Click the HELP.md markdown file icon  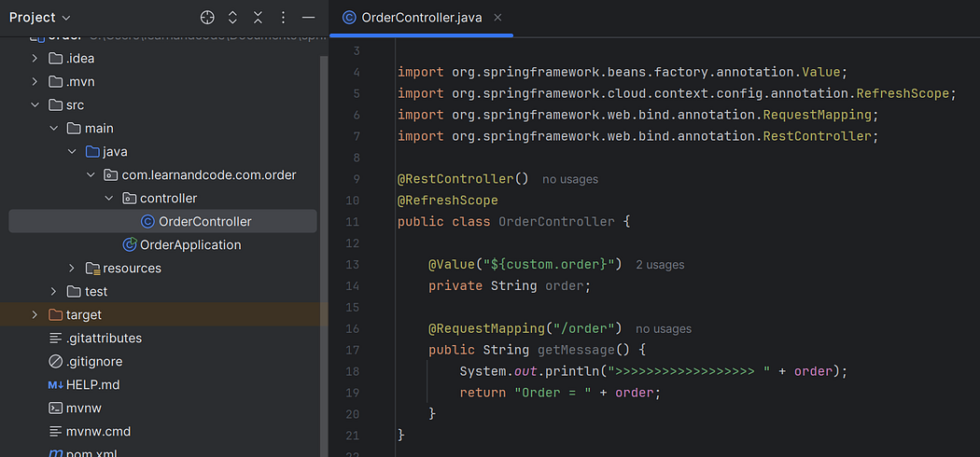tap(55, 385)
